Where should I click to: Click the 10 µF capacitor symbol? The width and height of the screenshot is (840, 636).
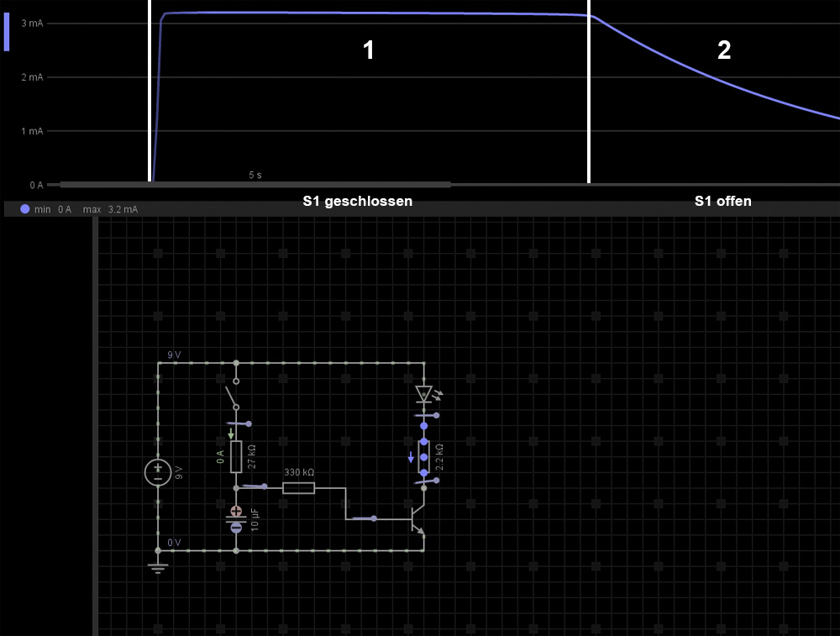(x=236, y=518)
